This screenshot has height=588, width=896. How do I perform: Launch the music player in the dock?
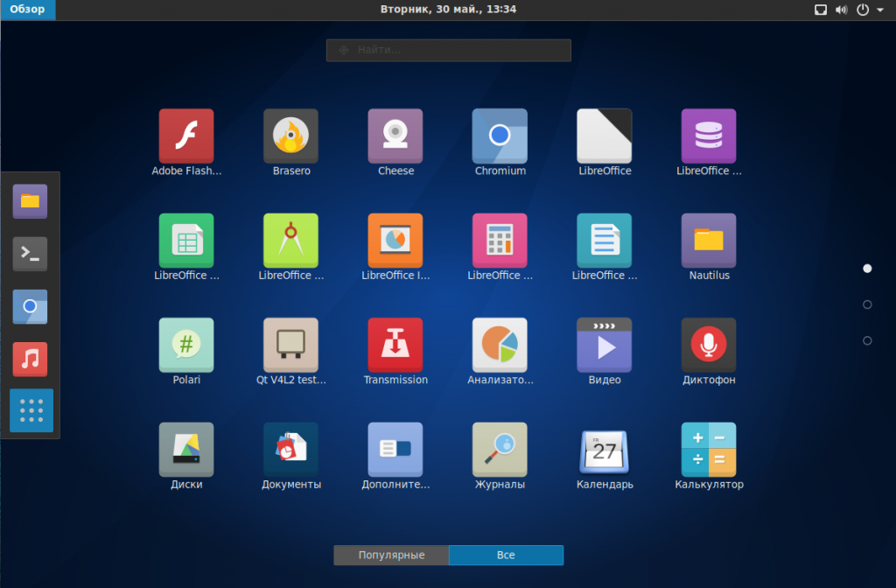pos(31,360)
